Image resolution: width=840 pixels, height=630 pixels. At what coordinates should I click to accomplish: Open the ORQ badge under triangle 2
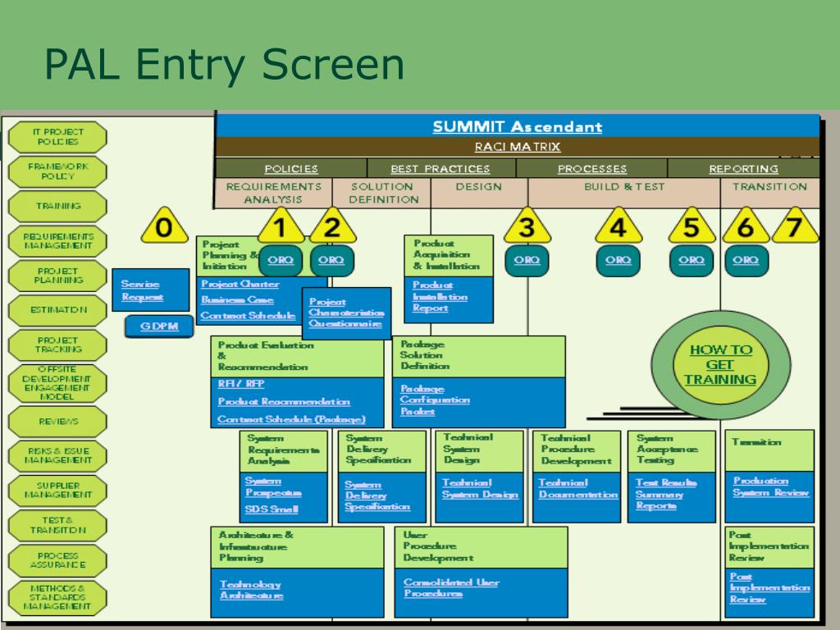pyautogui.click(x=331, y=260)
